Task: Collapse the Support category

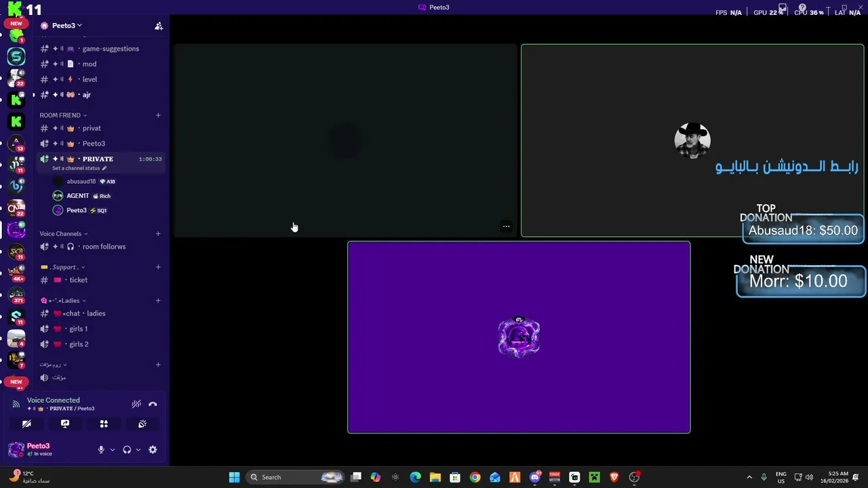Action: [62, 267]
